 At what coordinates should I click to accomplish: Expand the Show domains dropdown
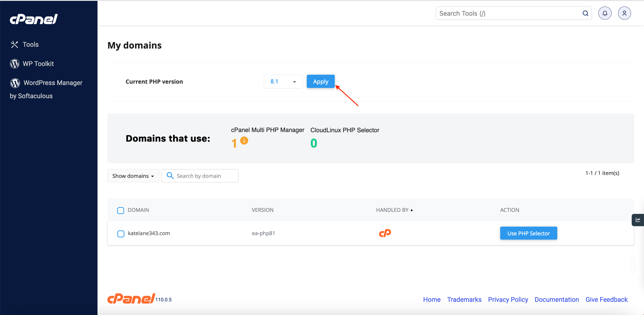(x=133, y=176)
